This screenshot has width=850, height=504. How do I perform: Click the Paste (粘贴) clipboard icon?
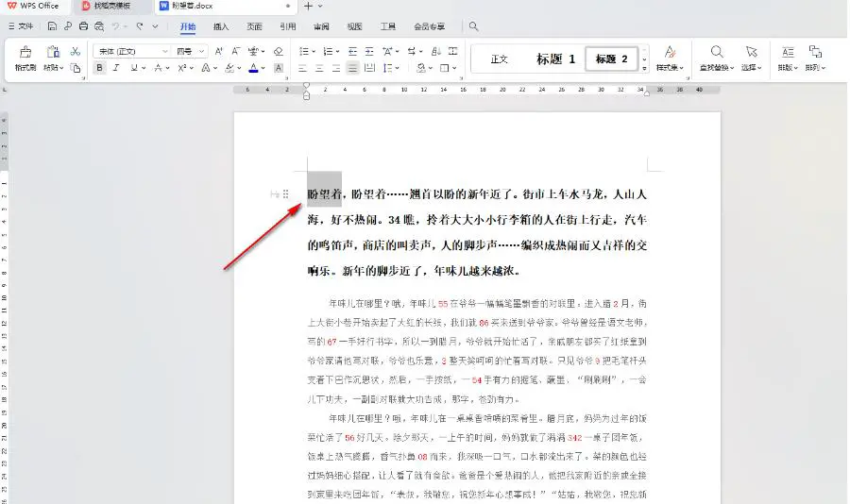pyautogui.click(x=53, y=52)
